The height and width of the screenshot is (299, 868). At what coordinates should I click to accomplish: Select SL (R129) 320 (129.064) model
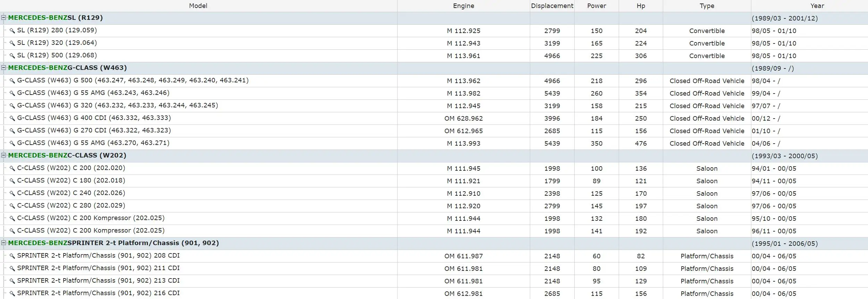point(57,43)
